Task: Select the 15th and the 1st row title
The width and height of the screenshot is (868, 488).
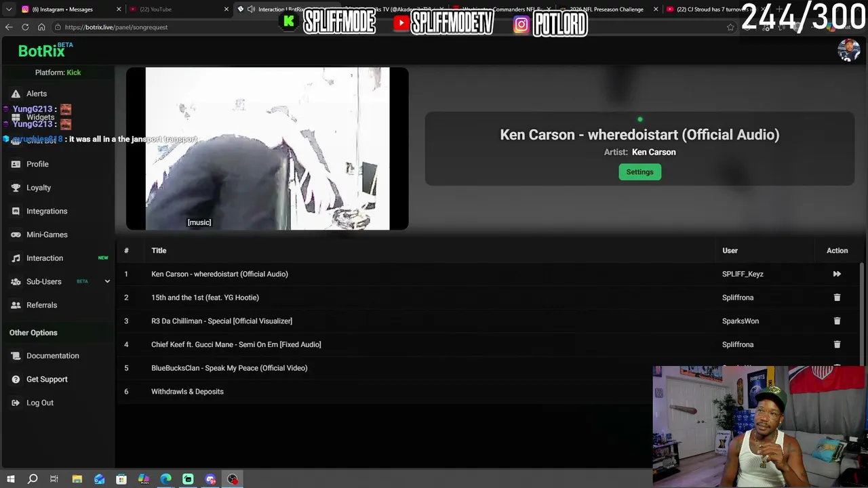Action: [x=205, y=298]
